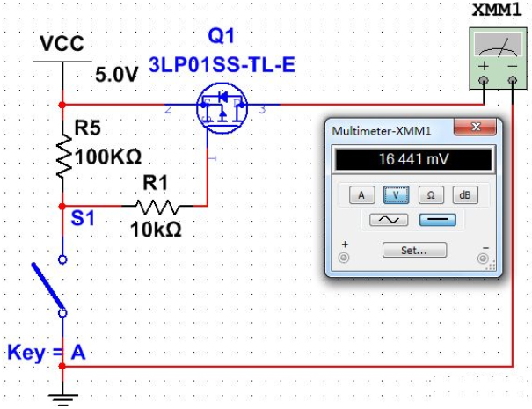
Task: Click the XMM1 positive terminal on the instrument
Action: [483, 82]
